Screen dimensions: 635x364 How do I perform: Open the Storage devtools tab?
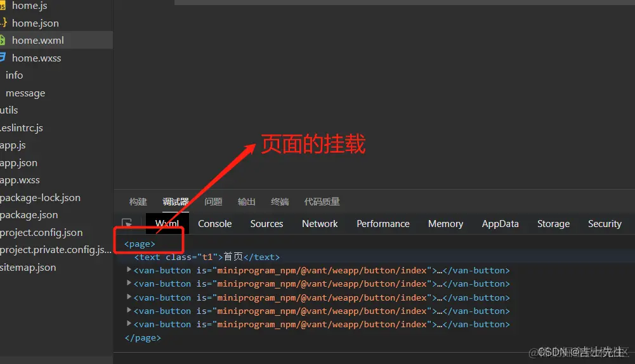tap(553, 224)
